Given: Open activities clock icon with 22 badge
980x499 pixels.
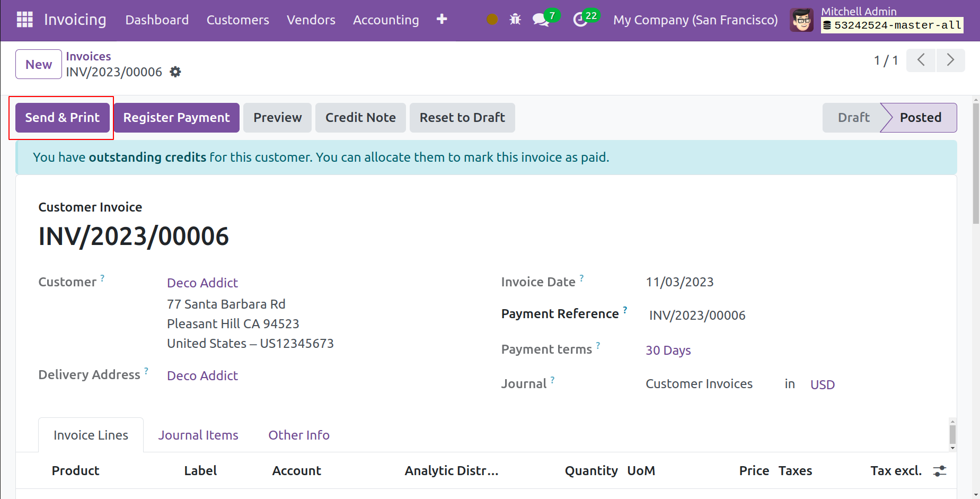Looking at the screenshot, I should [586, 19].
